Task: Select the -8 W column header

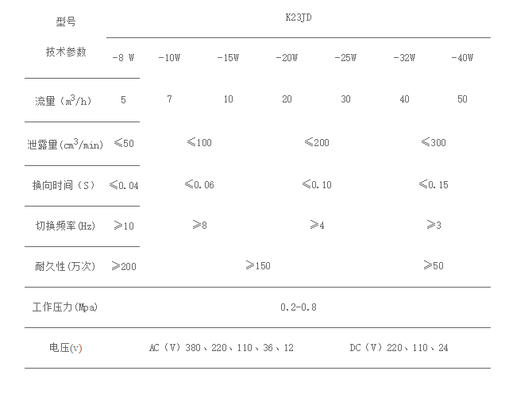Action: (123, 58)
